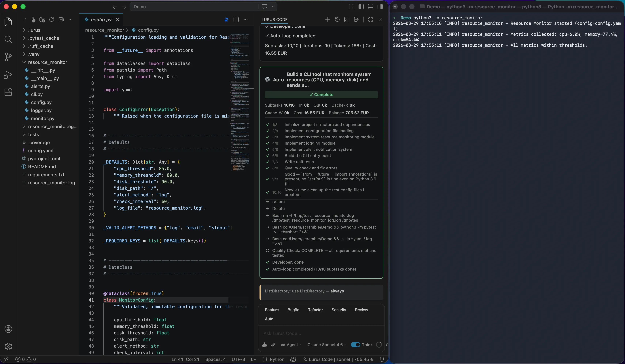625x364 pixels.
Task: Open terminal from Lurus Code panel
Action: (x=347, y=20)
